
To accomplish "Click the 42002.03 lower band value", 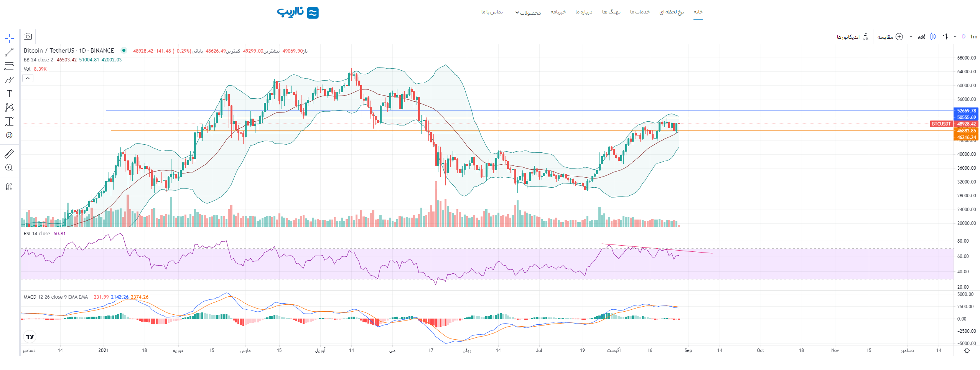I will click(x=112, y=60).
